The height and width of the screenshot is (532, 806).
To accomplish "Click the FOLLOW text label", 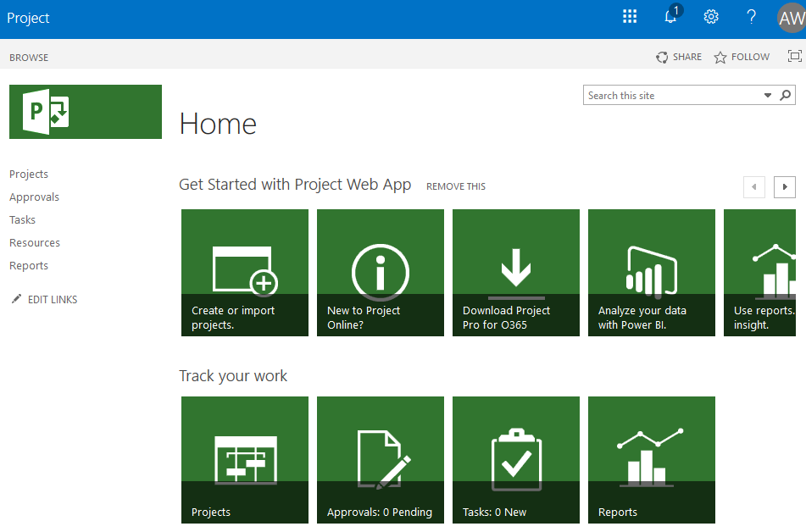I will coord(750,57).
